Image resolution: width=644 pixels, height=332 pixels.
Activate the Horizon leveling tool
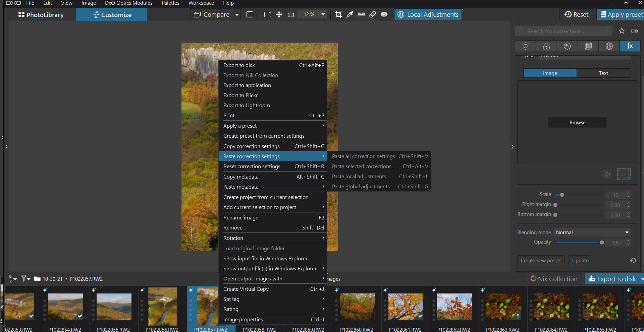(x=361, y=14)
